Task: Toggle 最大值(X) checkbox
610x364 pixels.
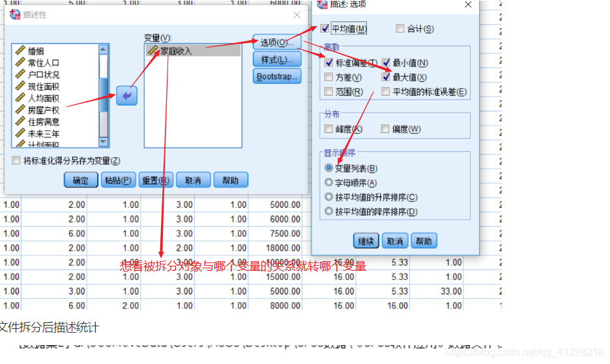Action: 386,77
